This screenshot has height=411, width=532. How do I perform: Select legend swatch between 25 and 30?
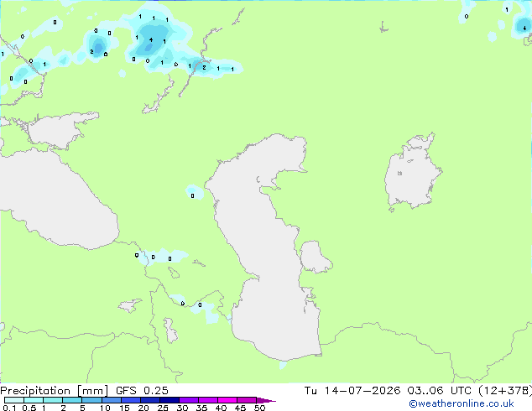(x=170, y=400)
